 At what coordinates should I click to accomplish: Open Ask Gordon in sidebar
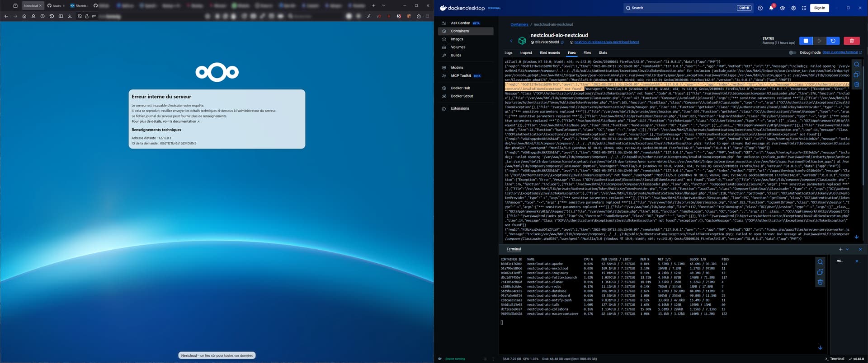click(x=466, y=23)
